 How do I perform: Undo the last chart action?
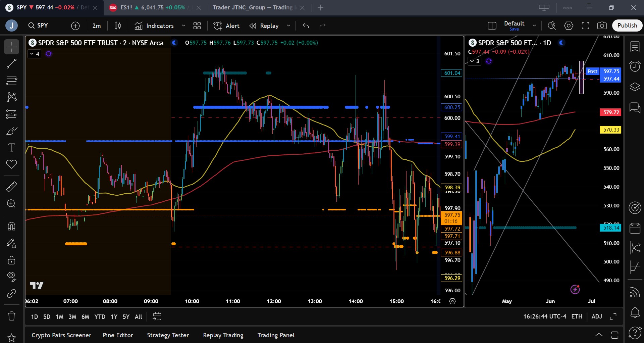coord(306,26)
